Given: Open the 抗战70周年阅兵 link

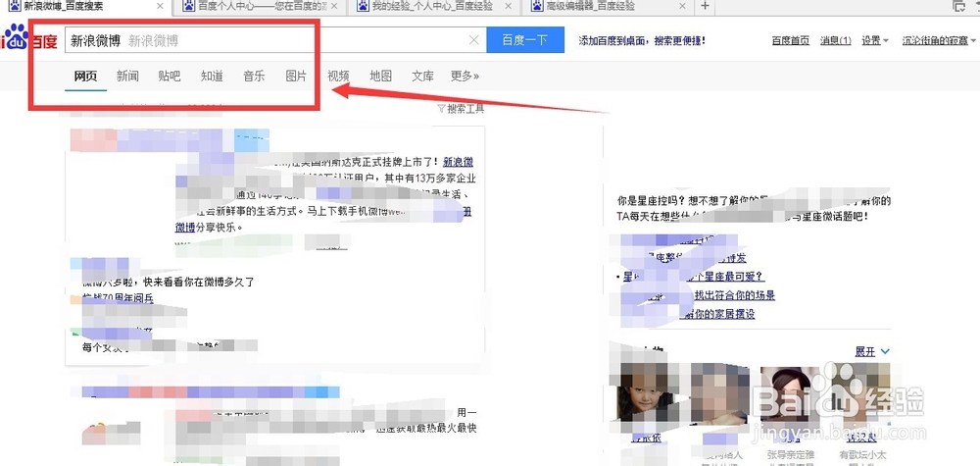Looking at the screenshot, I should point(119,298).
